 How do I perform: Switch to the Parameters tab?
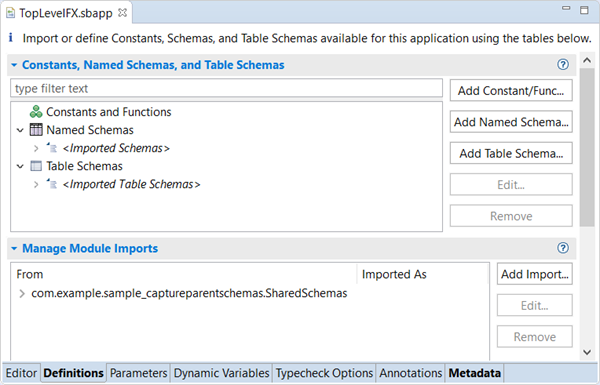point(139,373)
